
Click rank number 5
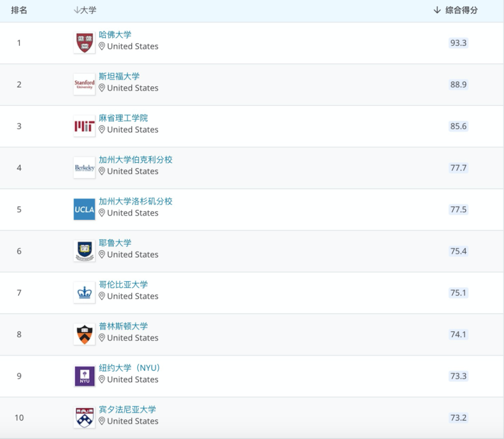19,210
